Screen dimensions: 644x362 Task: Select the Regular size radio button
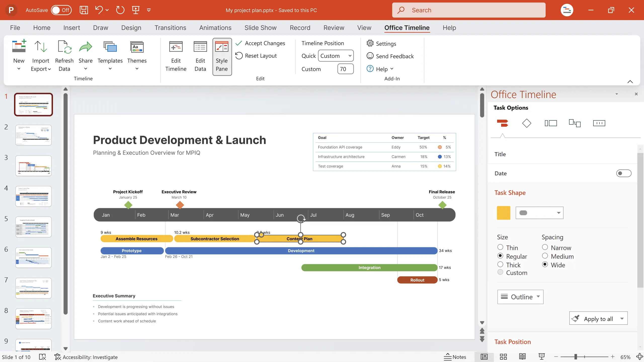(x=500, y=256)
